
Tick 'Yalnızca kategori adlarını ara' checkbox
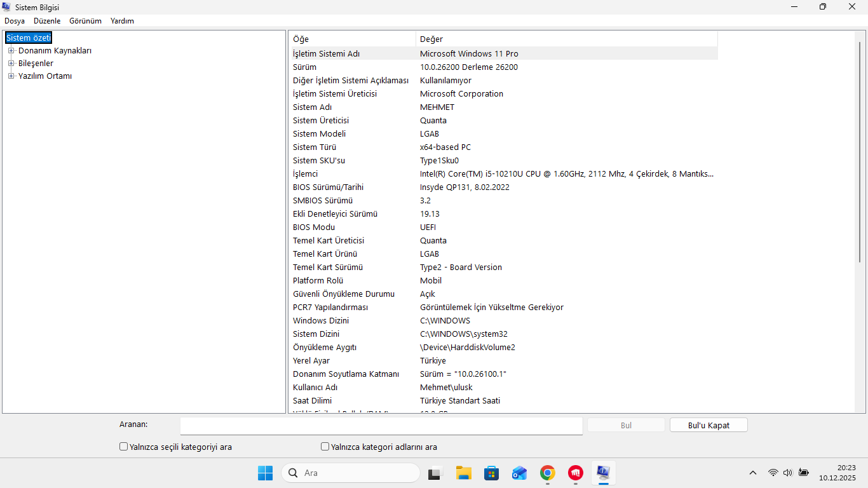[325, 447]
